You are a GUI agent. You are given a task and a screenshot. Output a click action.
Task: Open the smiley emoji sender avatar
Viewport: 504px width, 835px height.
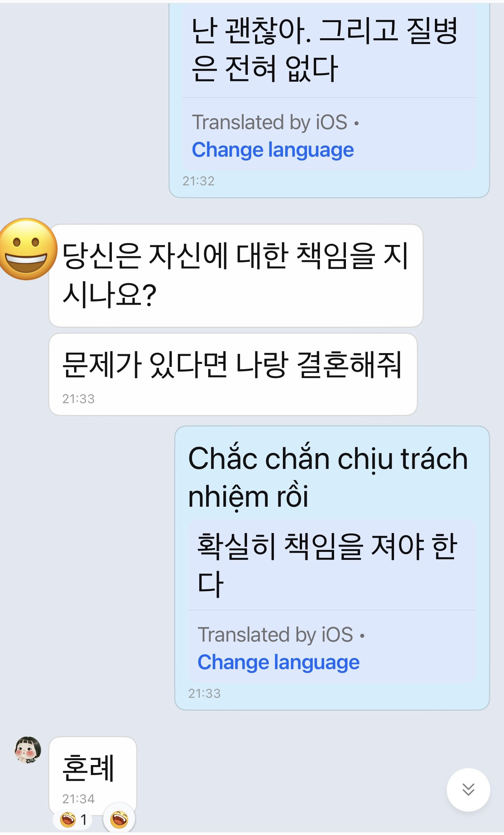point(27,249)
